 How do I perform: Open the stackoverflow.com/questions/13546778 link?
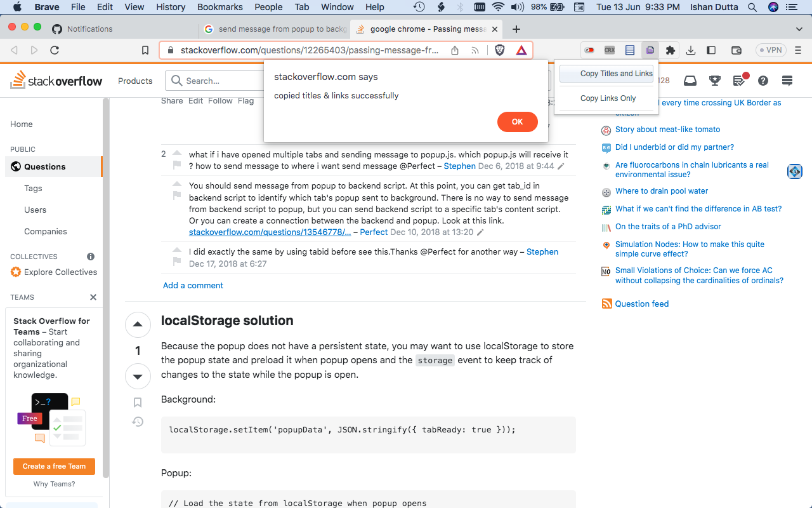[x=270, y=232]
